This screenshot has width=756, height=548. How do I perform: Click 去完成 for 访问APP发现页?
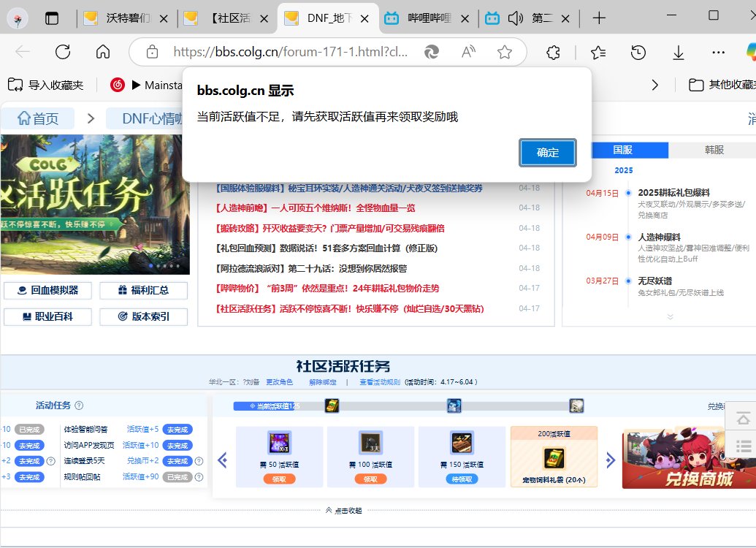[x=177, y=446]
